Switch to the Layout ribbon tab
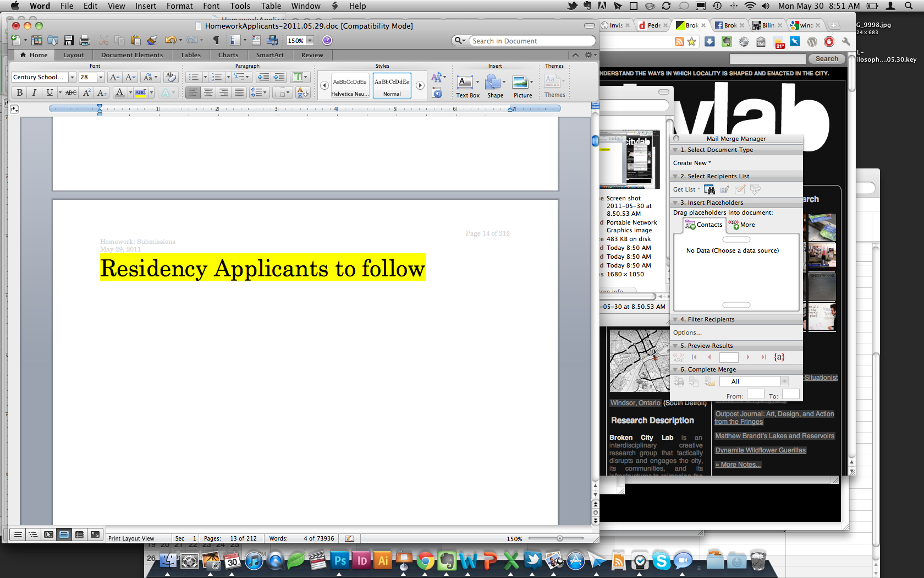Image resolution: width=924 pixels, height=578 pixels. (73, 55)
